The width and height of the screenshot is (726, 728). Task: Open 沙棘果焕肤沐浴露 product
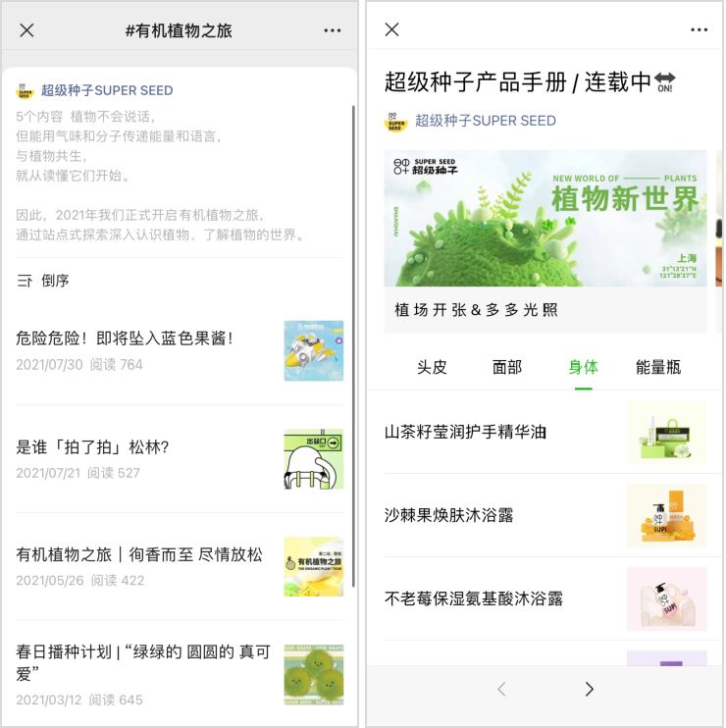click(x=449, y=515)
